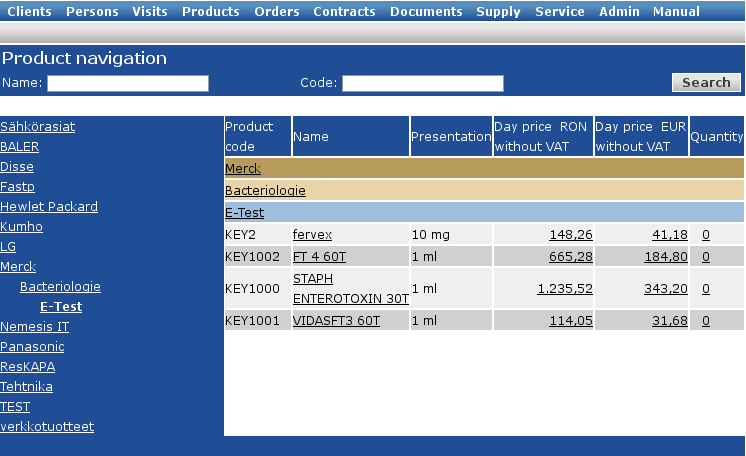Select Hewlet Packard category
The width and height of the screenshot is (746, 456).
49,207
